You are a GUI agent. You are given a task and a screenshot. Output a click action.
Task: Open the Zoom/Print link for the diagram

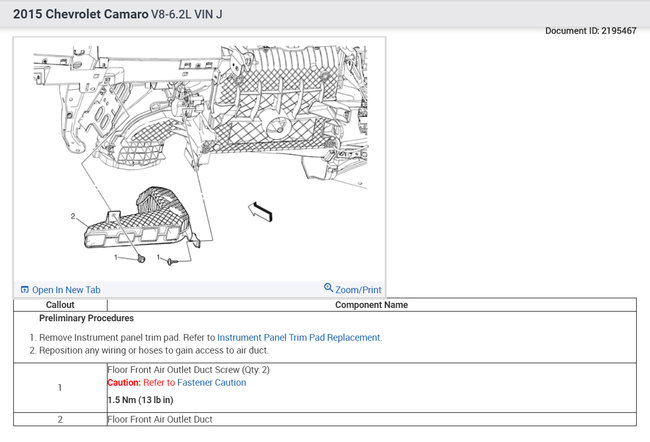click(358, 290)
